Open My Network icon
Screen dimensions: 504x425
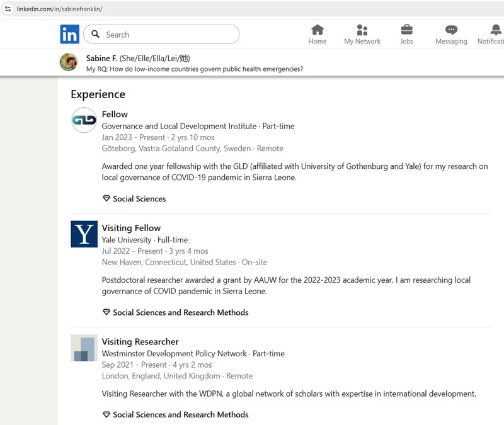click(x=362, y=30)
